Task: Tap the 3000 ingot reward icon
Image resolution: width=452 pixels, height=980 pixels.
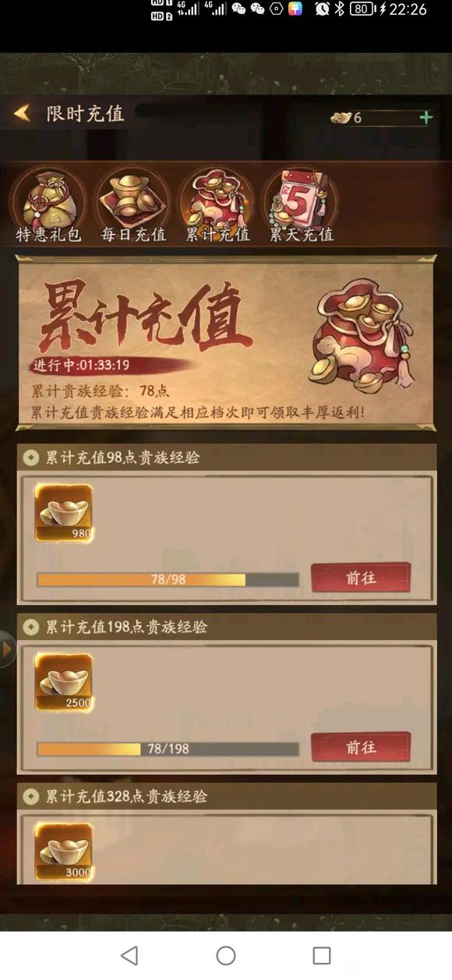Action: (64, 852)
